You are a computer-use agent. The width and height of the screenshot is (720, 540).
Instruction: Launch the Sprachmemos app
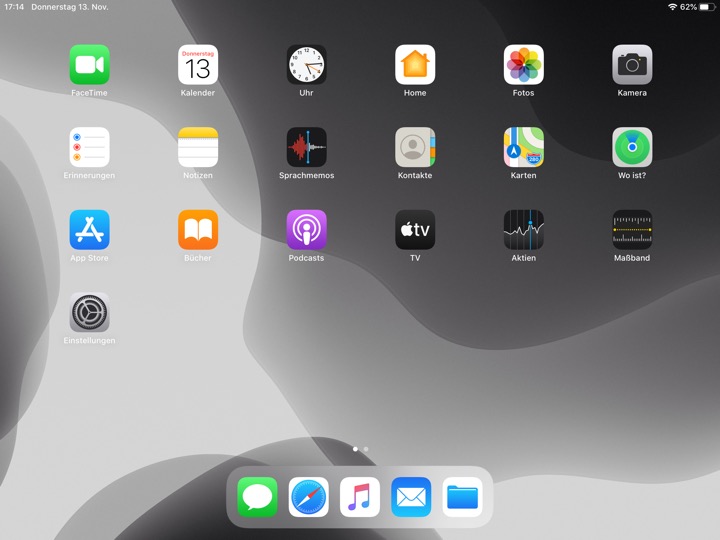(306, 147)
